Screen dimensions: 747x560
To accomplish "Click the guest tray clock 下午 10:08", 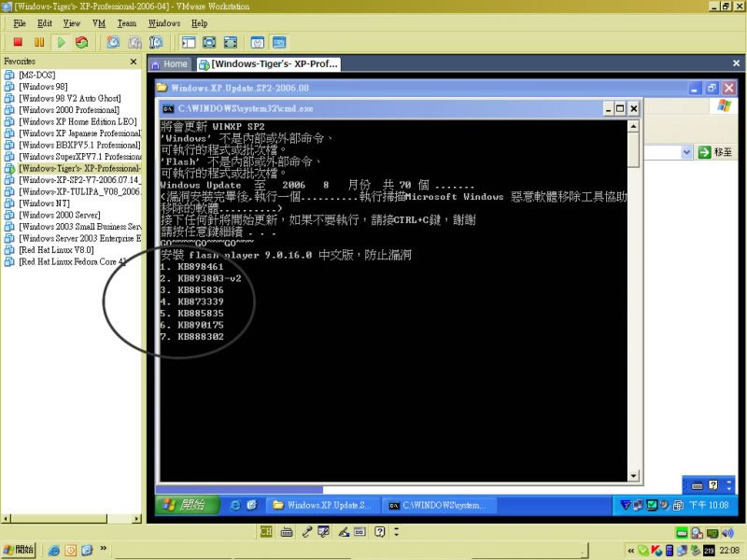I will click(709, 505).
